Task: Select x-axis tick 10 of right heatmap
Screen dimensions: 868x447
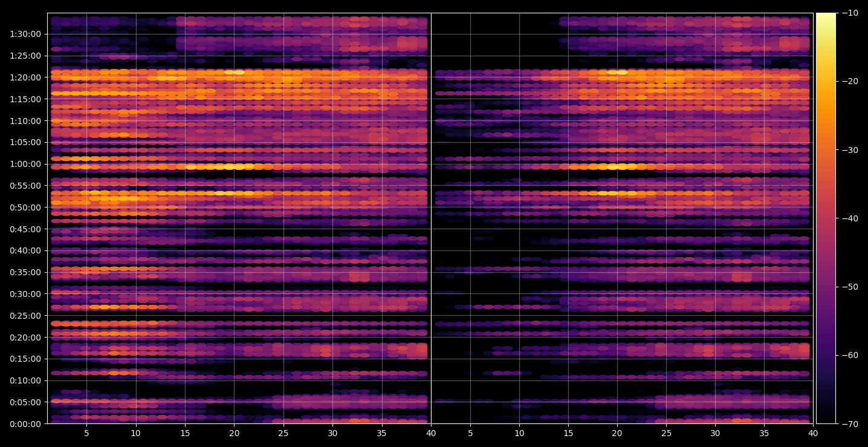Action: coord(519,433)
